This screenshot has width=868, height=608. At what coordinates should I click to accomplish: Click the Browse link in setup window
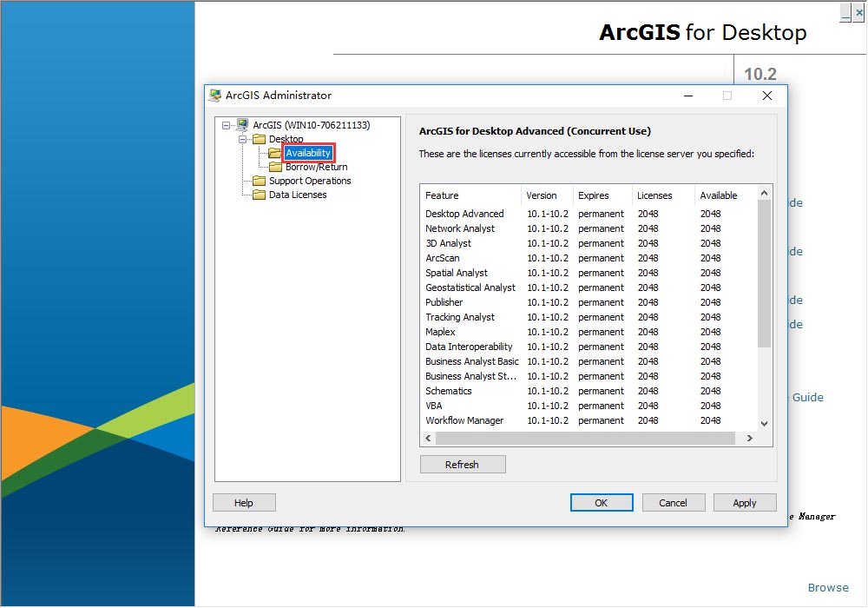pyautogui.click(x=828, y=587)
